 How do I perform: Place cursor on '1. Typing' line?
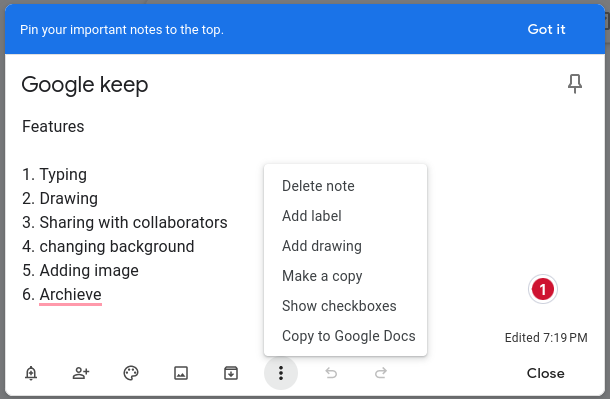pos(54,174)
